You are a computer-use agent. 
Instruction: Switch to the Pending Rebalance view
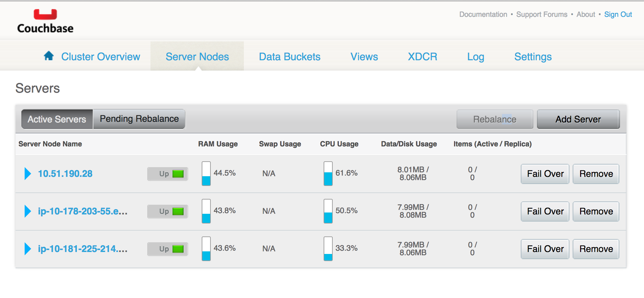pyautogui.click(x=139, y=119)
